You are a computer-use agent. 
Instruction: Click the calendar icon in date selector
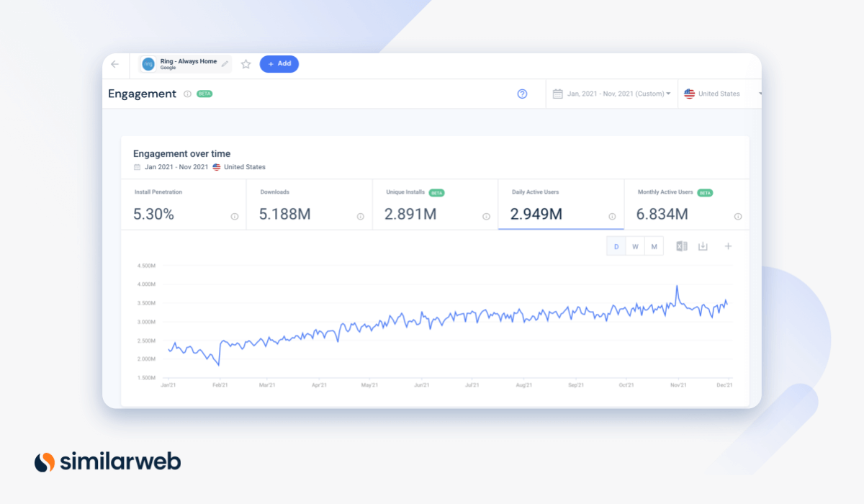coord(557,94)
